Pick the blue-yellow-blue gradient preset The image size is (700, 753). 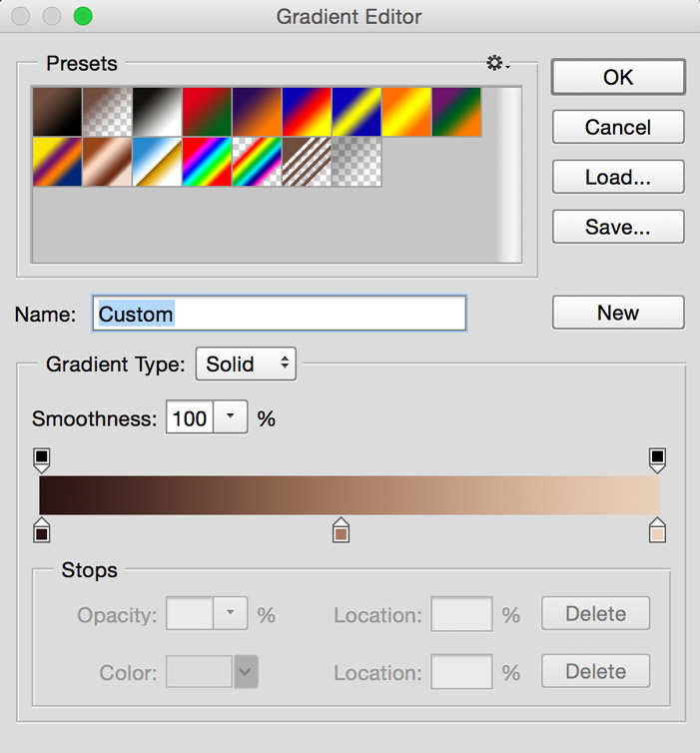[356, 112]
